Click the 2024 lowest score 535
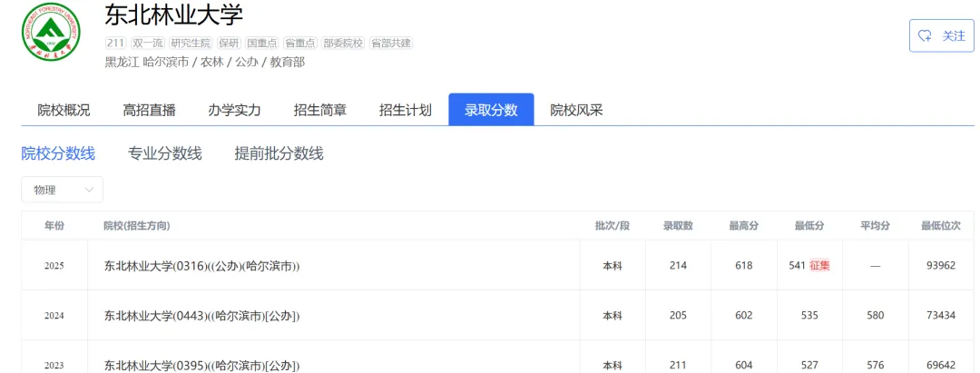Viewport: 980px width, 373px height. coord(809,316)
